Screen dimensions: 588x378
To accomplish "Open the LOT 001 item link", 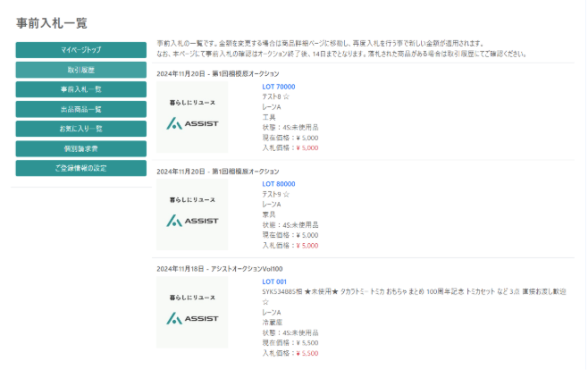I will [x=274, y=281].
